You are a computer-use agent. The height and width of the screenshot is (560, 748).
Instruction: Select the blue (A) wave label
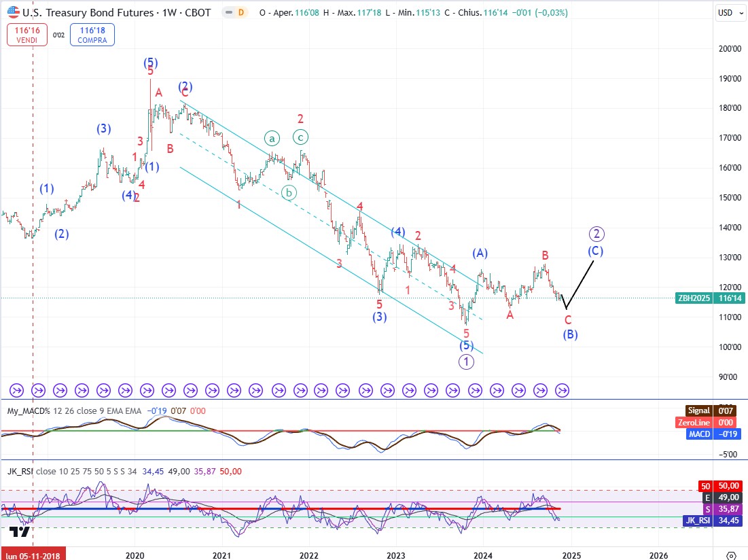pos(480,253)
